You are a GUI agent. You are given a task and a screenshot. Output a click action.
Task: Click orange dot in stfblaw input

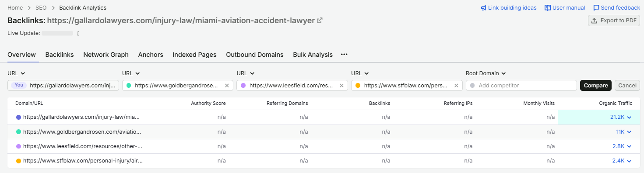coord(358,86)
